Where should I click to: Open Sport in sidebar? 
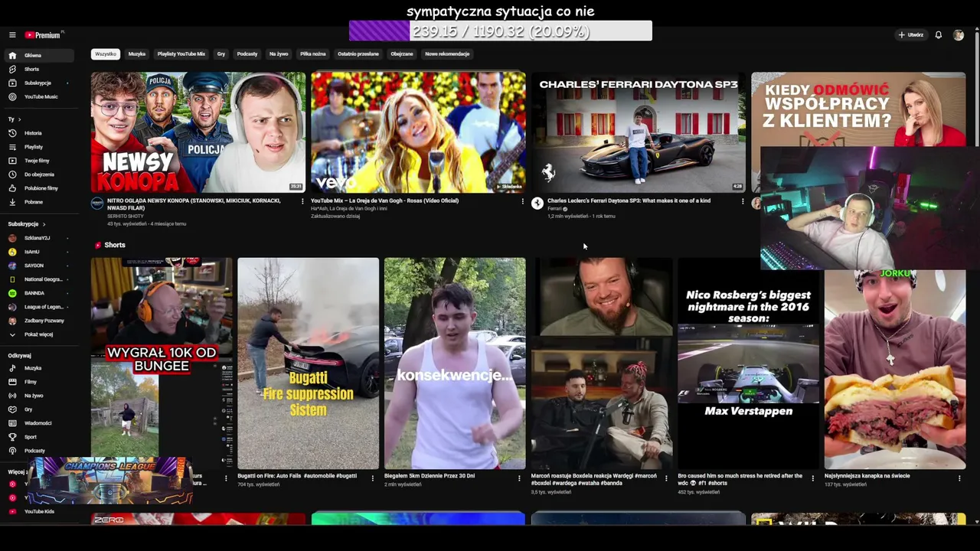[38, 437]
